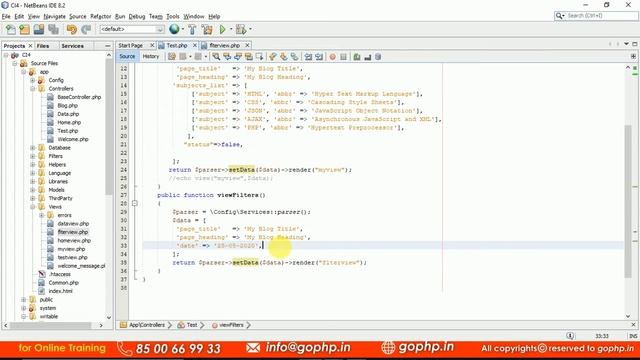Viewport: 640px width, 360px height.
Task: Click the Redo toolbar icon
Action: click(x=86, y=29)
